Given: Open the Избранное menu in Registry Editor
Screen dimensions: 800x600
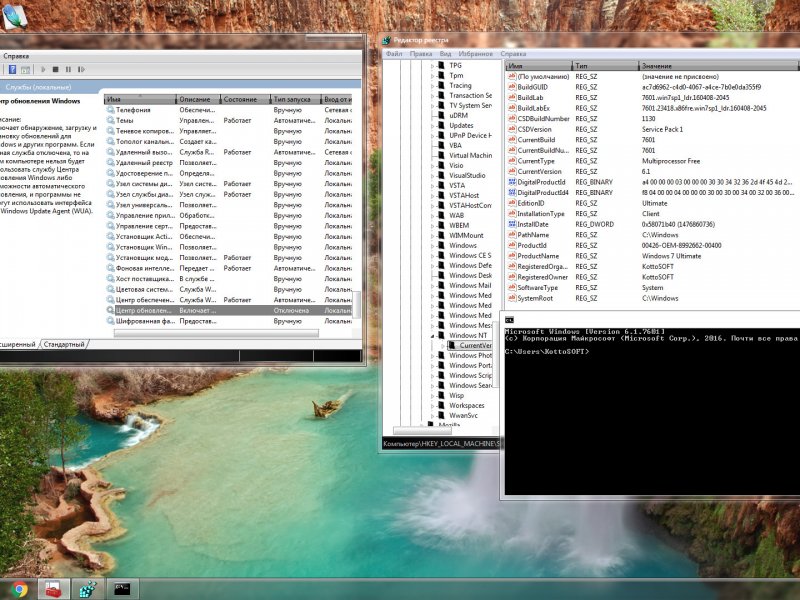Looking at the screenshot, I should pyautogui.click(x=476, y=54).
